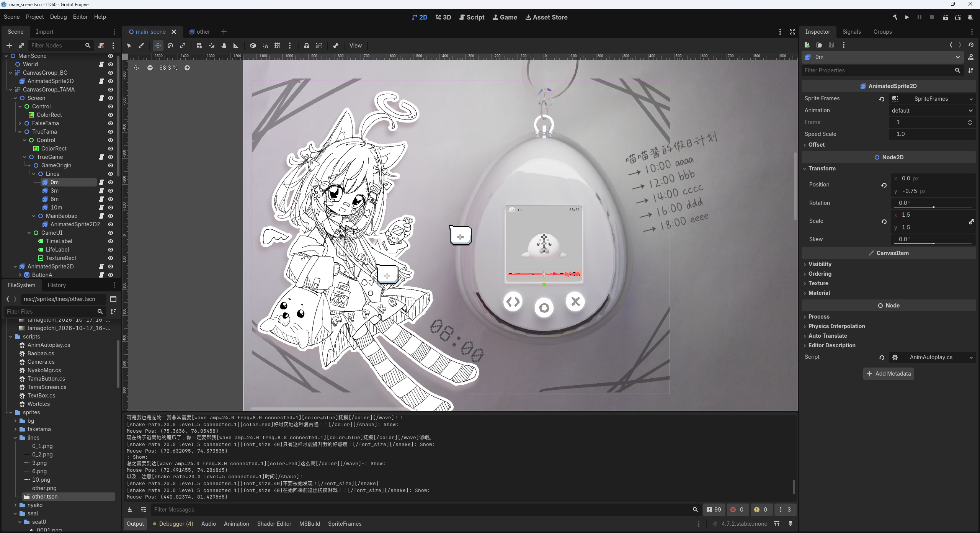Click the Clear Output broom icon
Viewport: 980px width, 533px height.
click(x=130, y=510)
